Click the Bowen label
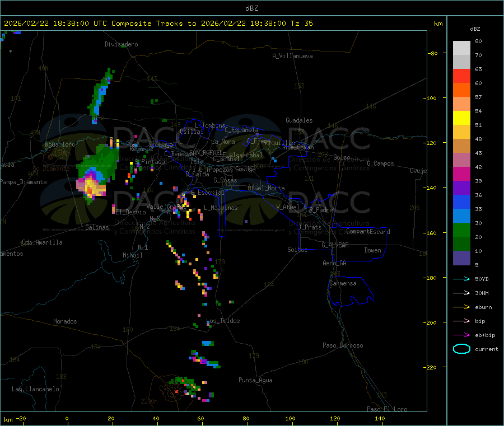The image size is (504, 426). click(372, 250)
